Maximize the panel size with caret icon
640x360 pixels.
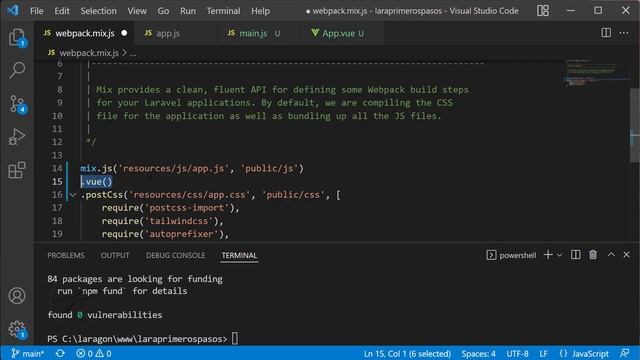[611, 255]
